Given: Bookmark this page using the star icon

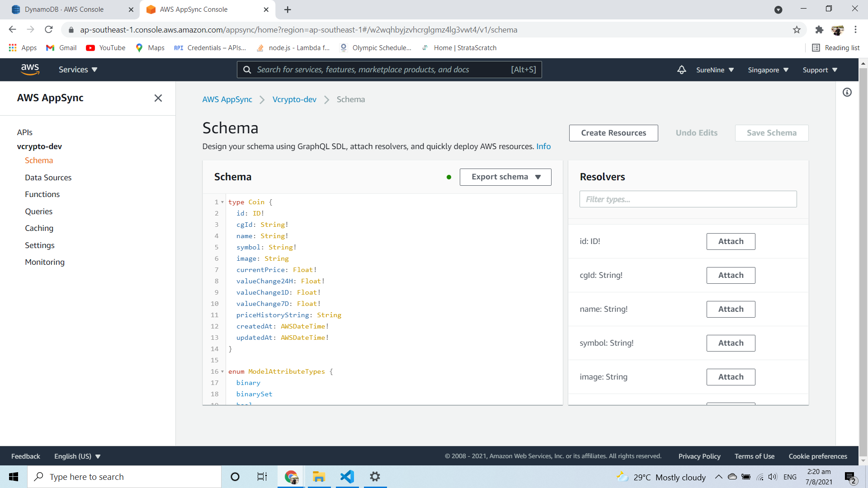Looking at the screenshot, I should (797, 30).
